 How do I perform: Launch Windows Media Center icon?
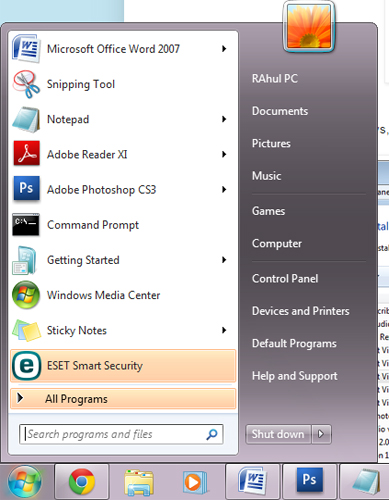pos(26,295)
